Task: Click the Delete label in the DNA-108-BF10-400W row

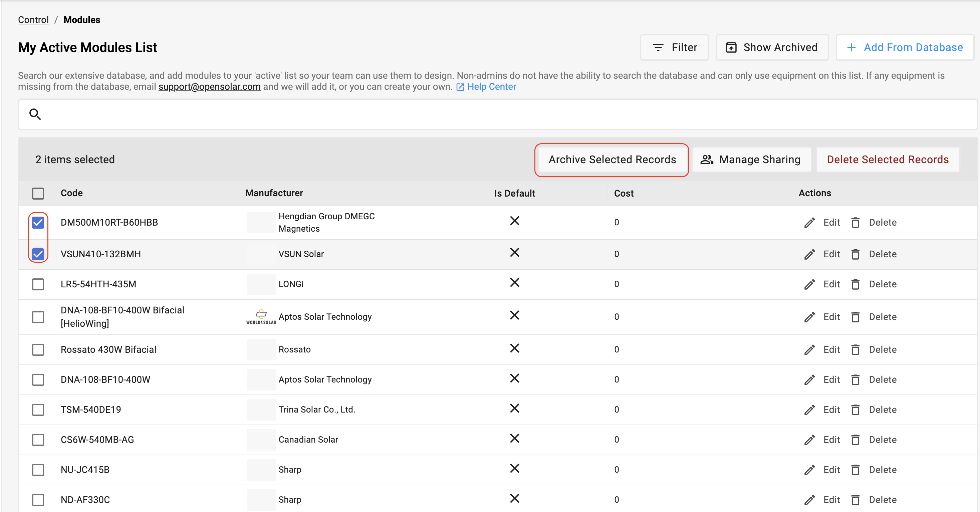Action: (883, 379)
